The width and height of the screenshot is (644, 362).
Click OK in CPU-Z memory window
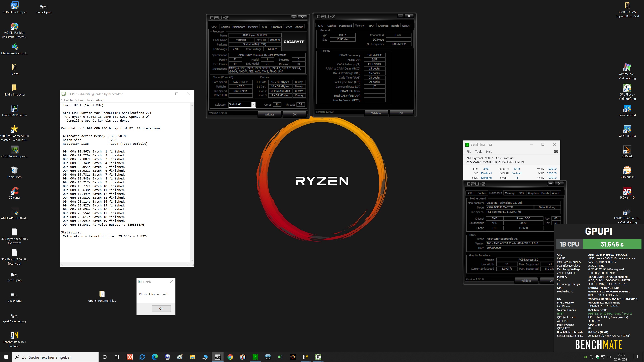click(x=401, y=113)
